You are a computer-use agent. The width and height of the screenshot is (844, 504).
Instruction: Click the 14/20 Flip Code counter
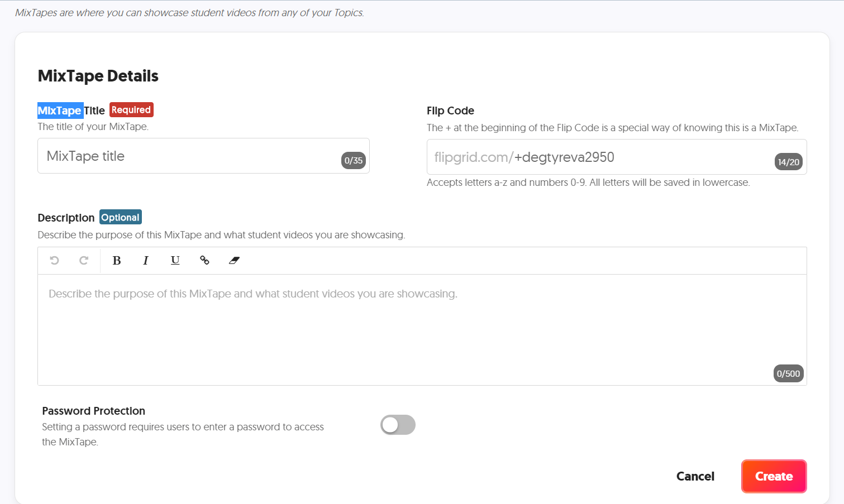[x=789, y=162]
